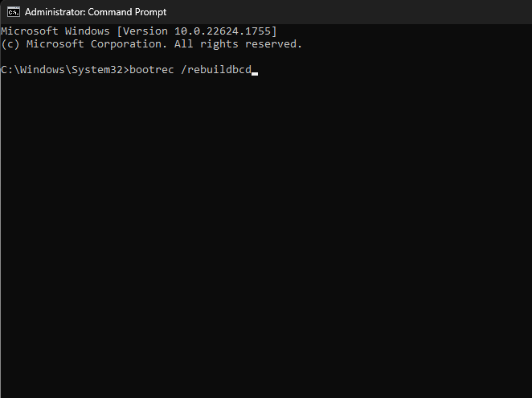Click the word "reserved." in the console

click(x=273, y=44)
